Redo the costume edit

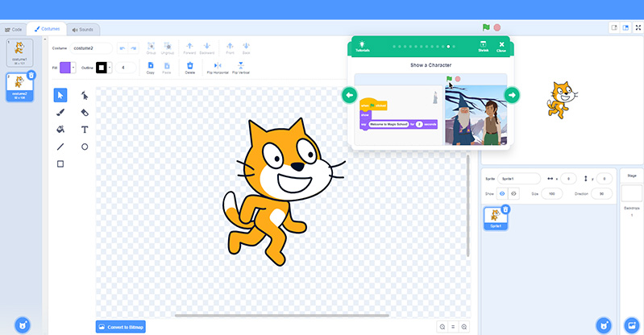pos(134,48)
